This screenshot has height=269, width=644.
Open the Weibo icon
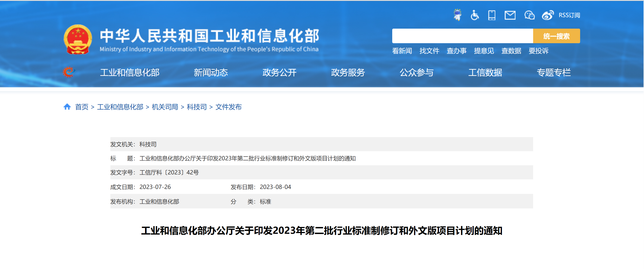tap(548, 15)
